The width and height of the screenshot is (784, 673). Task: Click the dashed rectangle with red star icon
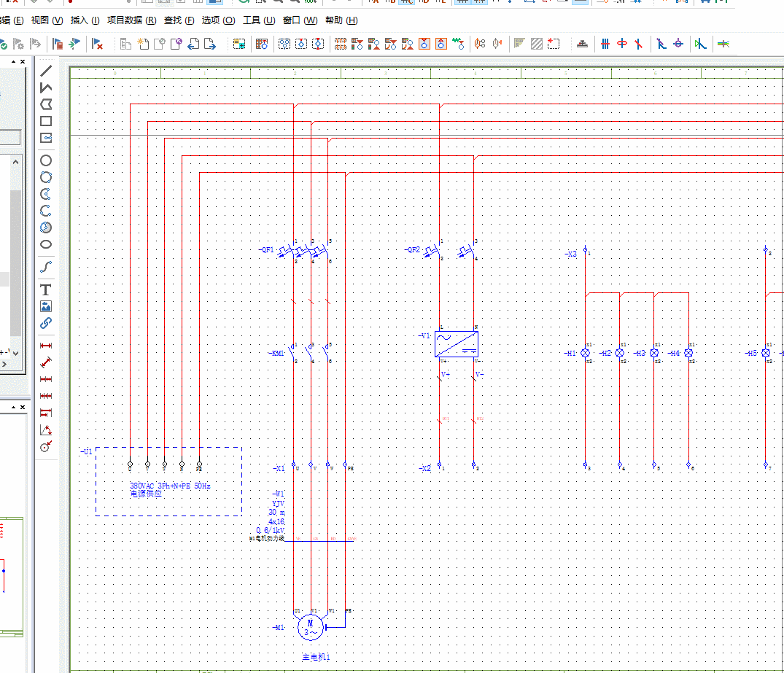tap(554, 44)
